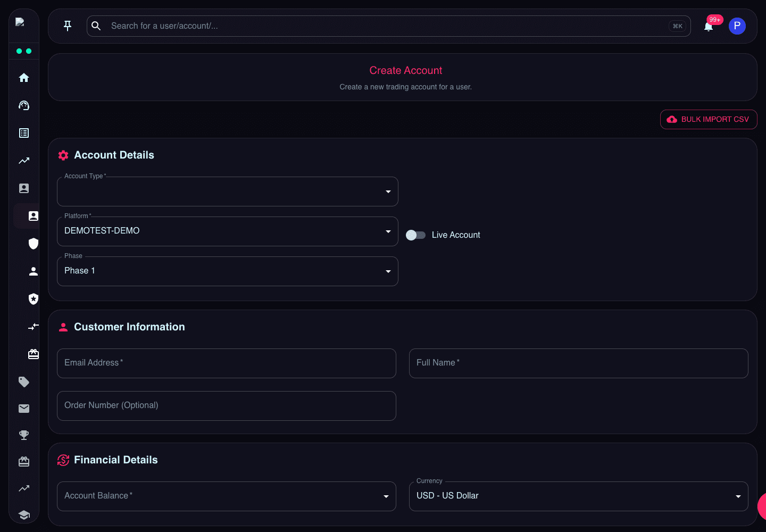766x532 pixels.
Task: Open the profile avatar labeled P
Action: pyautogui.click(x=737, y=26)
